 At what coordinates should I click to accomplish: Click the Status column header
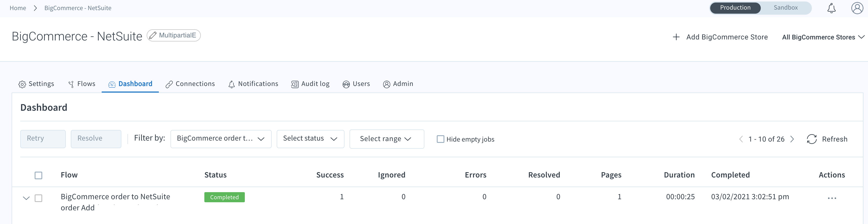pyautogui.click(x=215, y=175)
